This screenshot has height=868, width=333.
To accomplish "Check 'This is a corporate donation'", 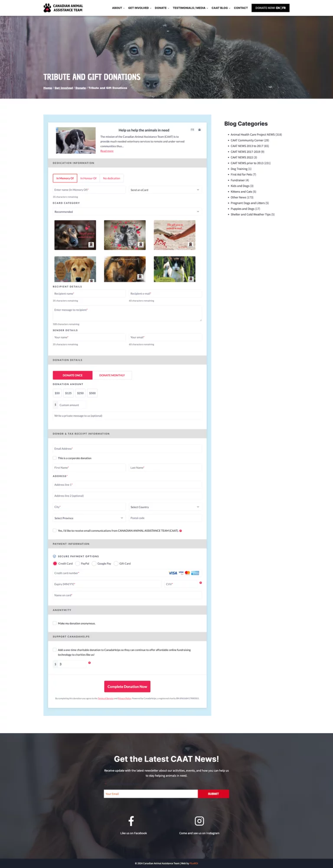I will (55, 458).
